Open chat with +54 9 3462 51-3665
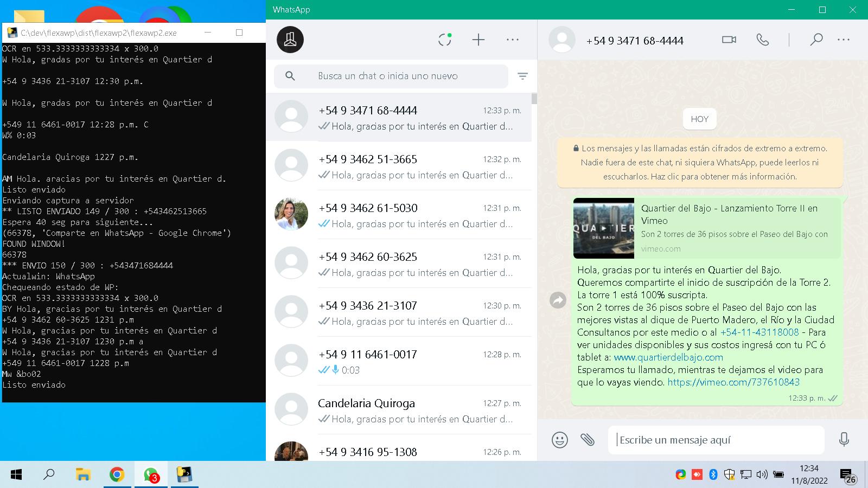Screen dimensions: 868x488 (x=399, y=166)
